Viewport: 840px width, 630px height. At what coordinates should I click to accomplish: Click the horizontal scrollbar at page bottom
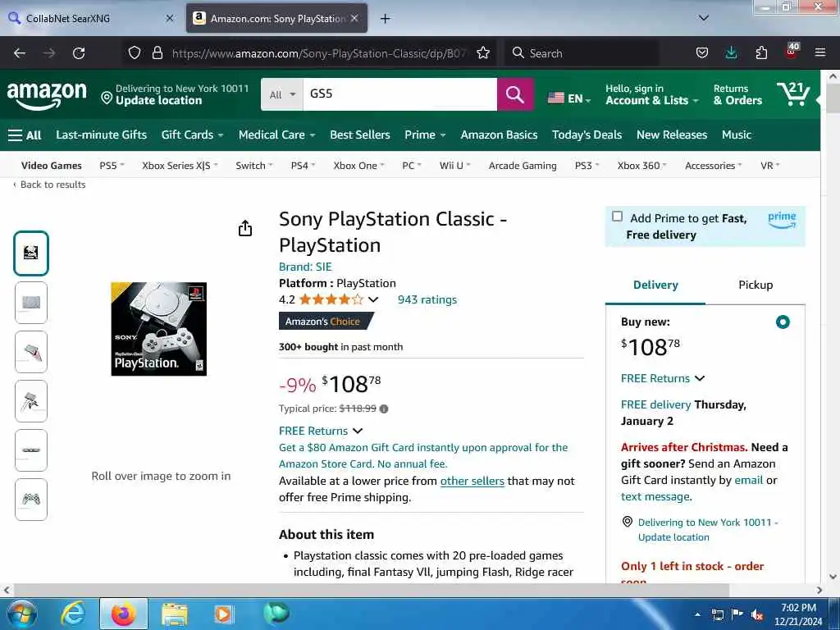[x=371, y=591]
